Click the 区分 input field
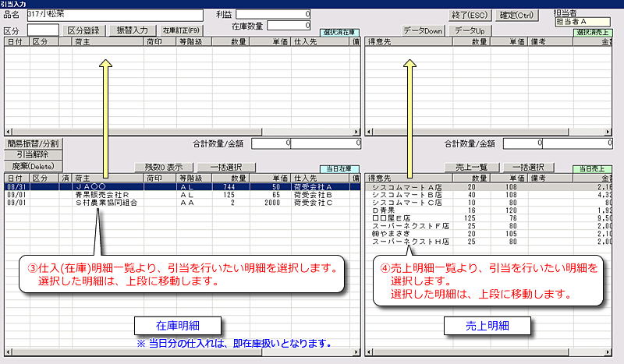Image resolution: width=624 pixels, height=364 pixels. click(x=43, y=30)
